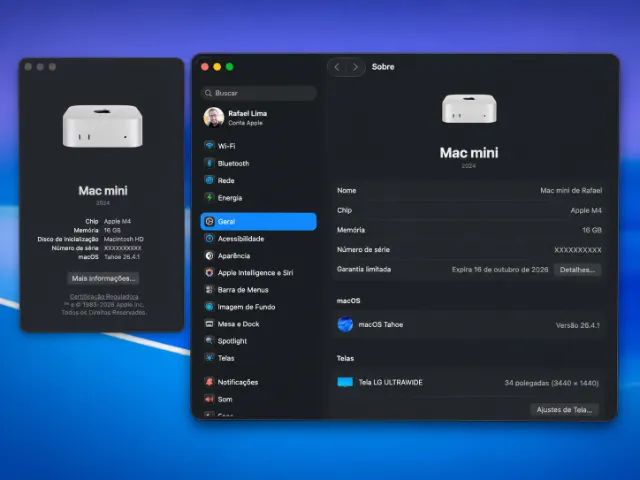This screenshot has width=640, height=480.
Task: Click the large Mac mini heading in Sobre
Action: pos(469,153)
